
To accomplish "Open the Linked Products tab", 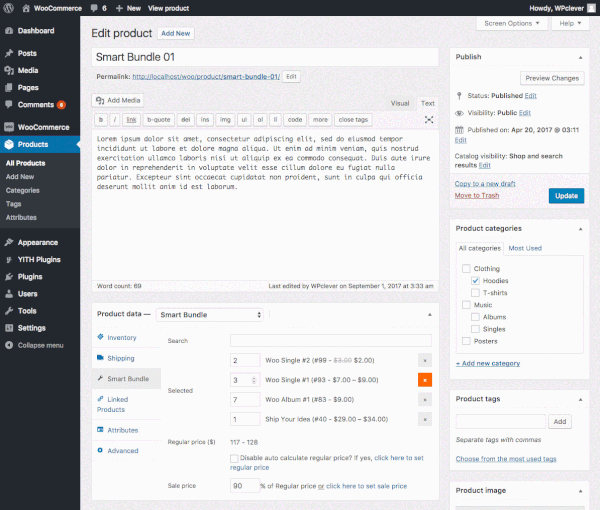I will tap(126, 404).
